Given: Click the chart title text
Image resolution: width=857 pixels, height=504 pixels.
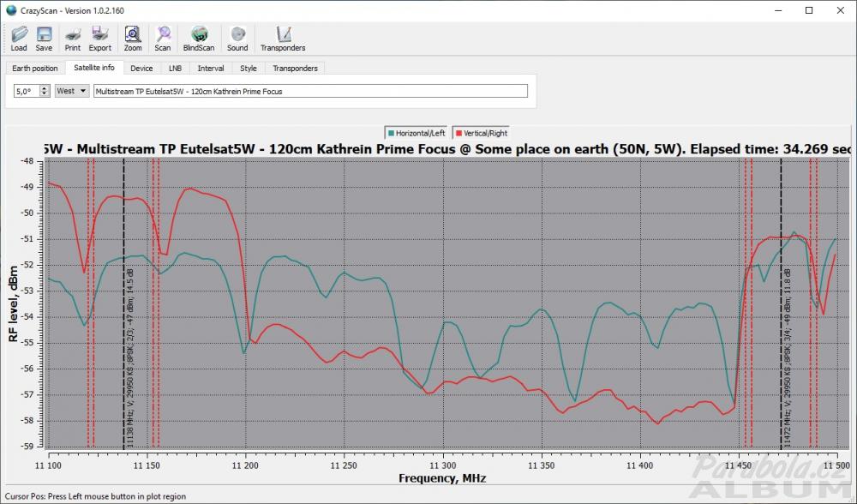Looking at the screenshot, I should (447, 149).
